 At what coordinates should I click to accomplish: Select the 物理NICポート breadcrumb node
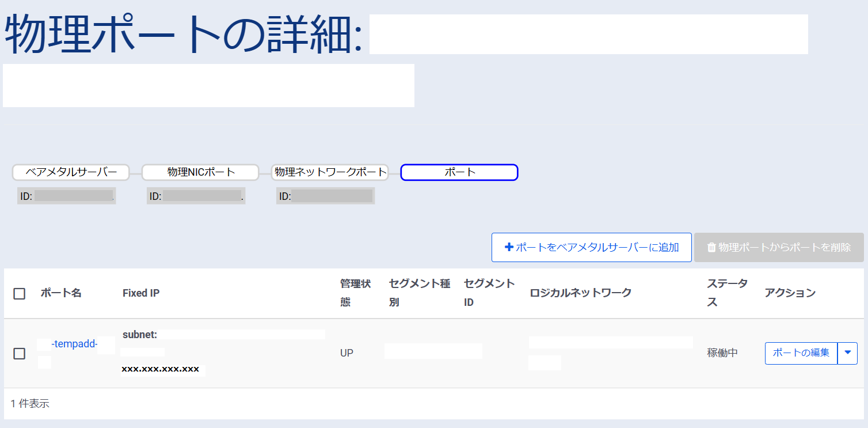point(200,172)
